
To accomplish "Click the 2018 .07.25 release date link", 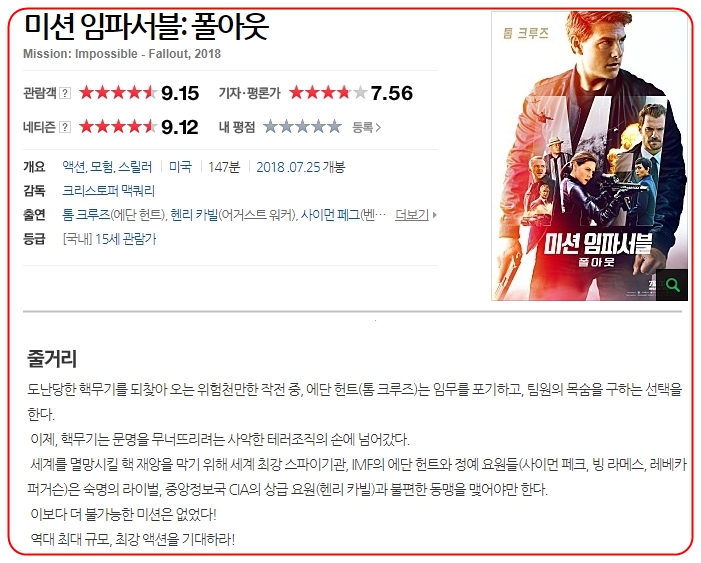I will click(288, 167).
